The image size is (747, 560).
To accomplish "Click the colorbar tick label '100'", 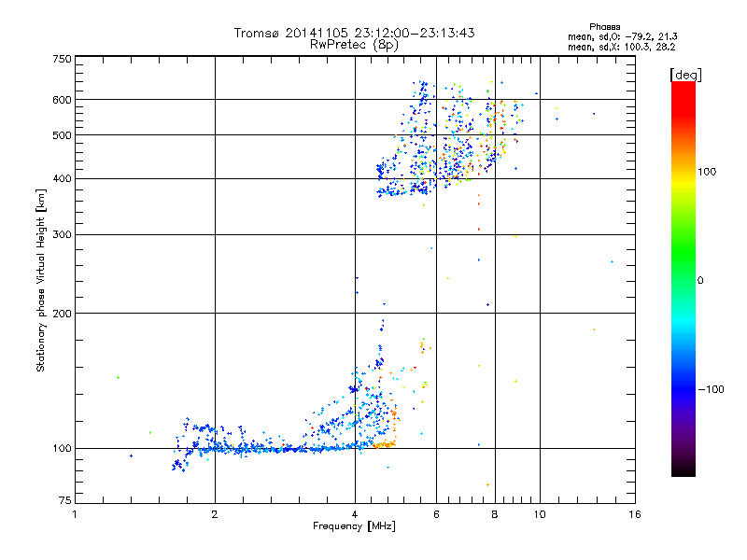I will coord(707,172).
